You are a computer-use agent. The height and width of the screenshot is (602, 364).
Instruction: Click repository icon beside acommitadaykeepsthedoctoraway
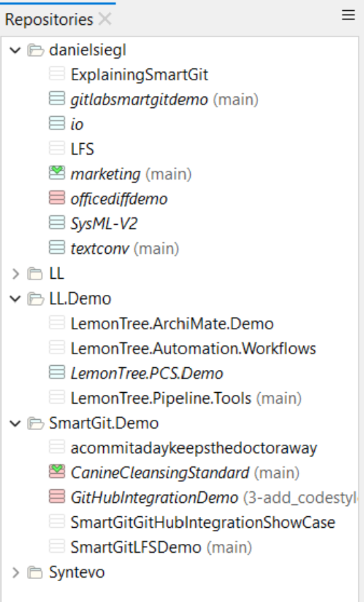[x=57, y=447]
